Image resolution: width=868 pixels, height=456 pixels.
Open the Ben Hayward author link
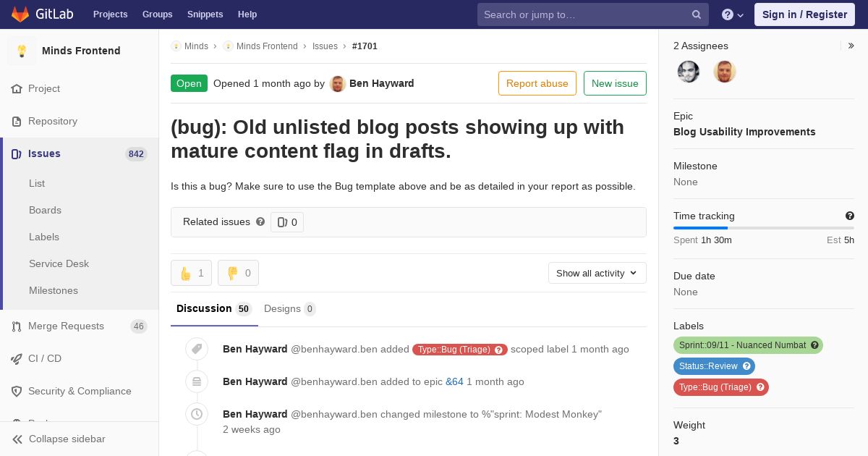(x=382, y=83)
